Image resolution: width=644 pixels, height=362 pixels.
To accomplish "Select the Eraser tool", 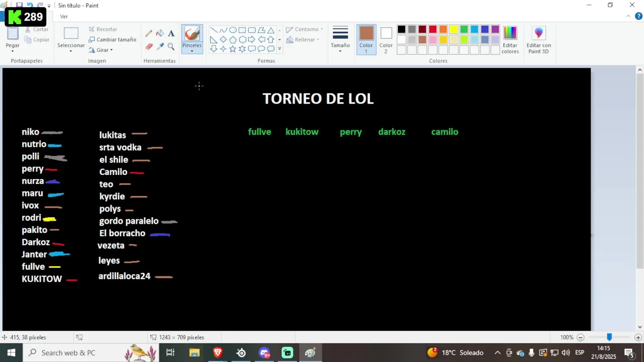I will pyautogui.click(x=149, y=46).
